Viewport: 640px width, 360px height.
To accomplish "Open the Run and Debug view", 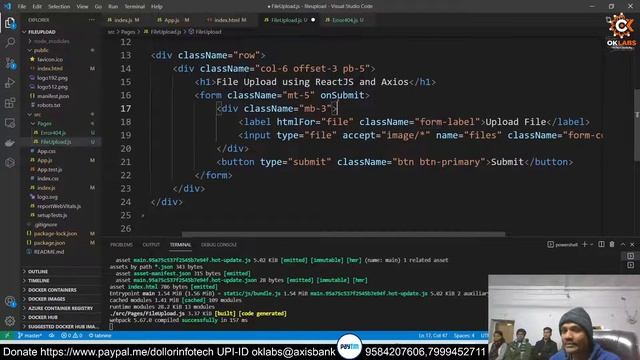I will pyautogui.click(x=10, y=83).
